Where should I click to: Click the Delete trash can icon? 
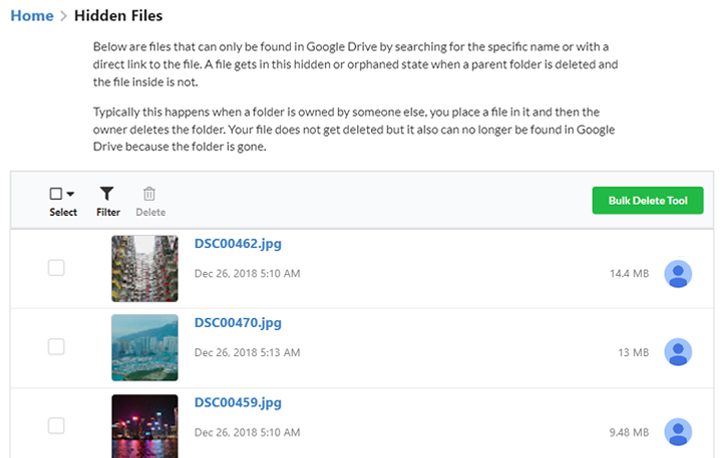[149, 194]
